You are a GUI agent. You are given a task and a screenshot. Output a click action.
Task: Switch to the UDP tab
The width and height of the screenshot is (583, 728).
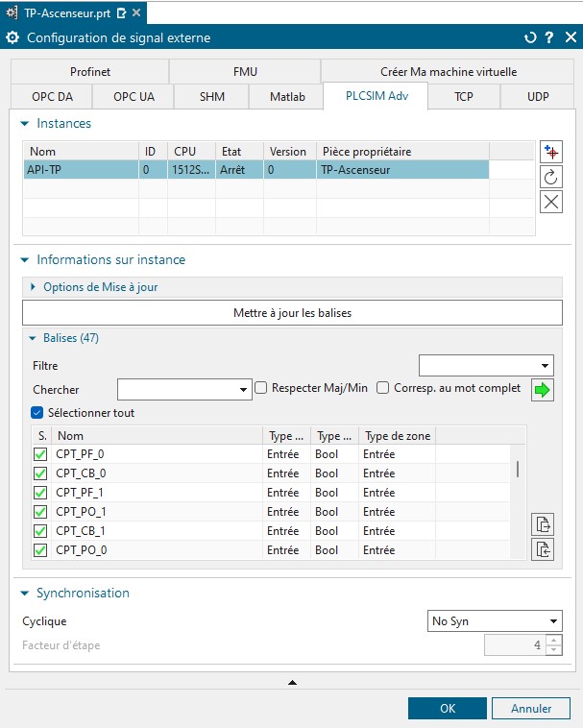point(538,97)
